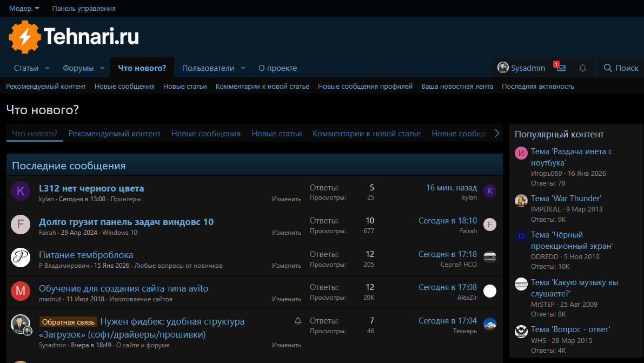
Task: Open Тема 'Раздача инета с ноутбука'
Action: (x=572, y=157)
